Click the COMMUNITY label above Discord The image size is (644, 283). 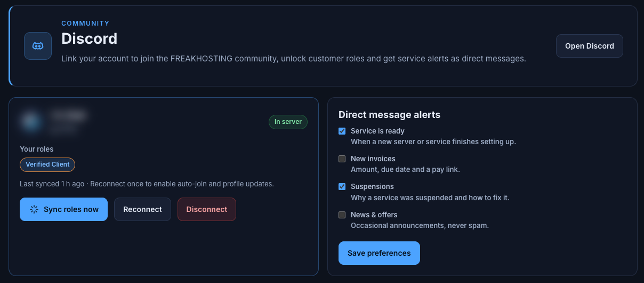point(85,23)
